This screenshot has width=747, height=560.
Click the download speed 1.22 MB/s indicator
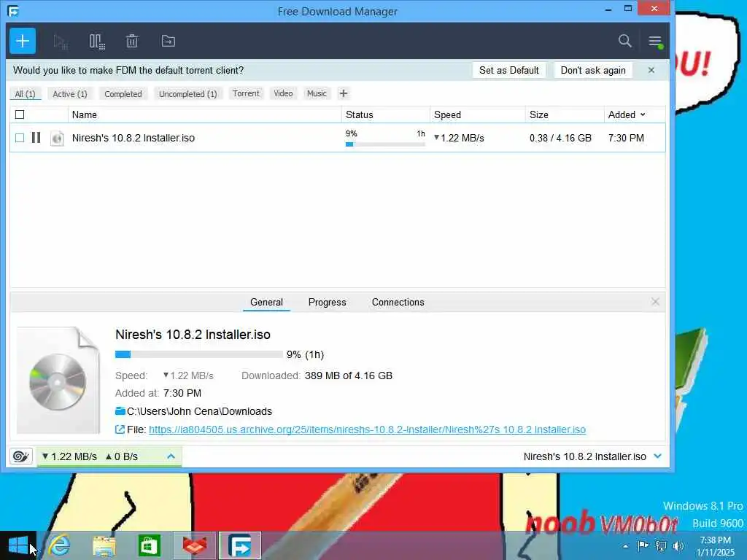pyautogui.click(x=69, y=456)
